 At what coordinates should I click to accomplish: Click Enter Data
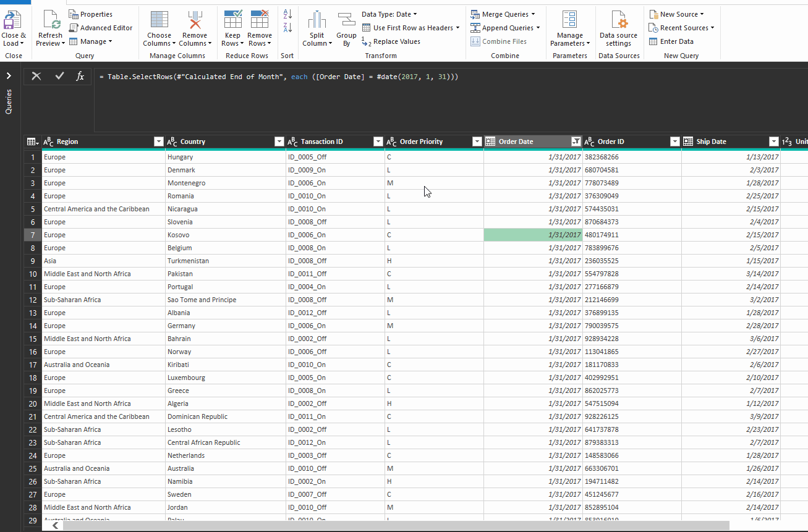pyautogui.click(x=671, y=41)
